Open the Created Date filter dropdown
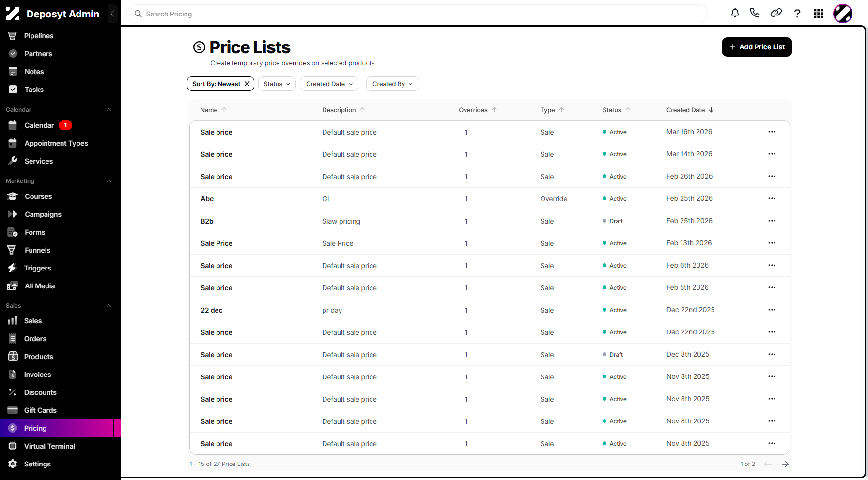This screenshot has height=480, width=868. [329, 84]
